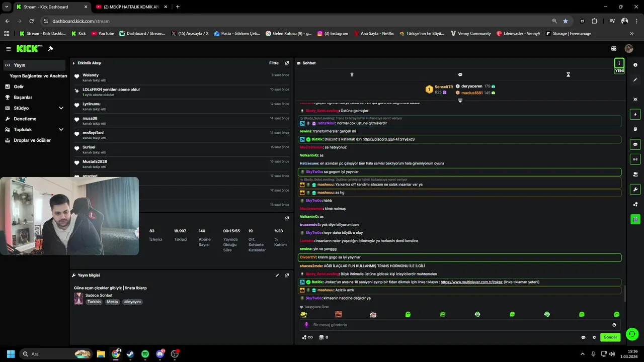Click the aileyayını tag in stream info
The image size is (644, 362).
click(132, 302)
